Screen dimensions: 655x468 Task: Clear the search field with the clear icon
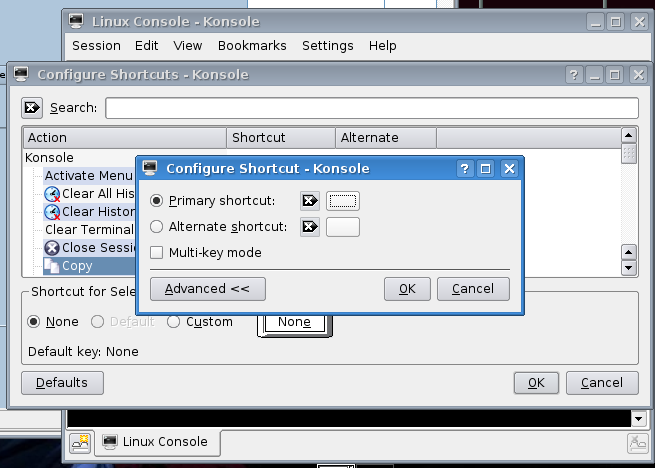click(32, 108)
